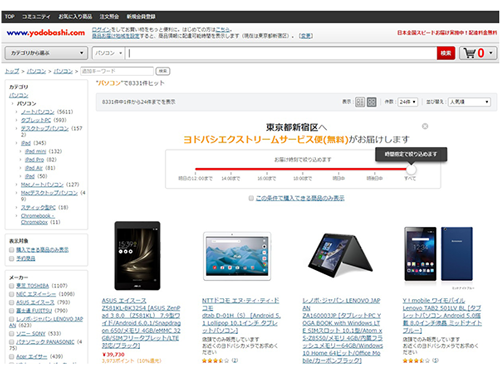
Task: Click the トップ breadcrumb link
Action: 12,71
